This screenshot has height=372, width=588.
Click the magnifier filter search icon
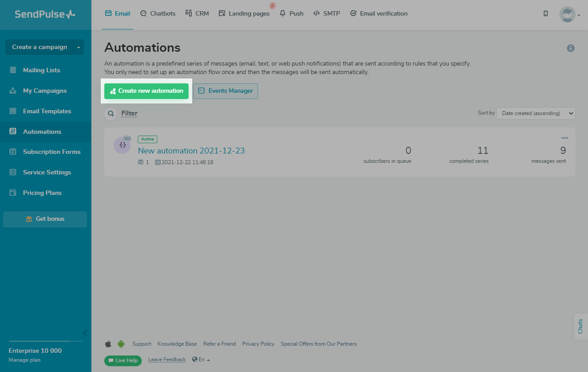(x=111, y=113)
